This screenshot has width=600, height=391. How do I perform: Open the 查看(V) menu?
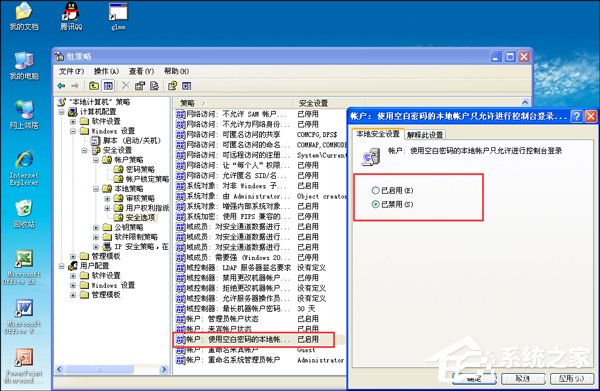click(141, 71)
